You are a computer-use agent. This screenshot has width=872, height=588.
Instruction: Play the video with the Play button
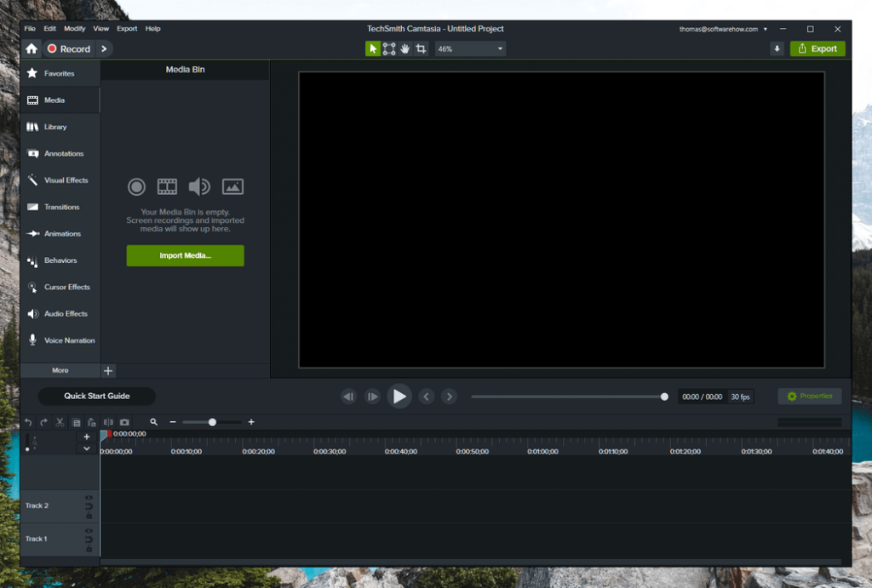(x=399, y=397)
